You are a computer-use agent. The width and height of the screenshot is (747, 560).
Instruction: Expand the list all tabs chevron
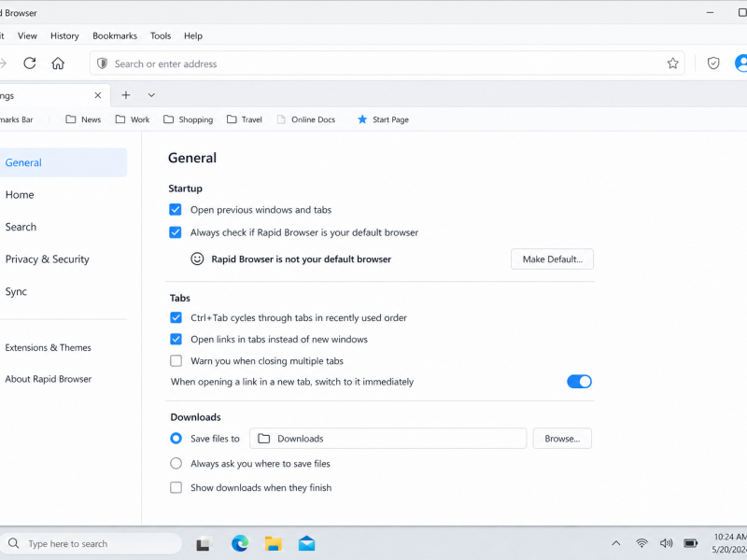151,95
